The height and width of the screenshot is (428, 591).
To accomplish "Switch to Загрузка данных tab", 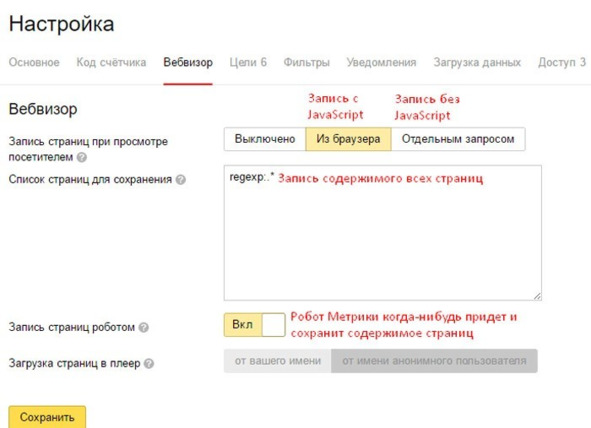I will pyautogui.click(x=477, y=62).
